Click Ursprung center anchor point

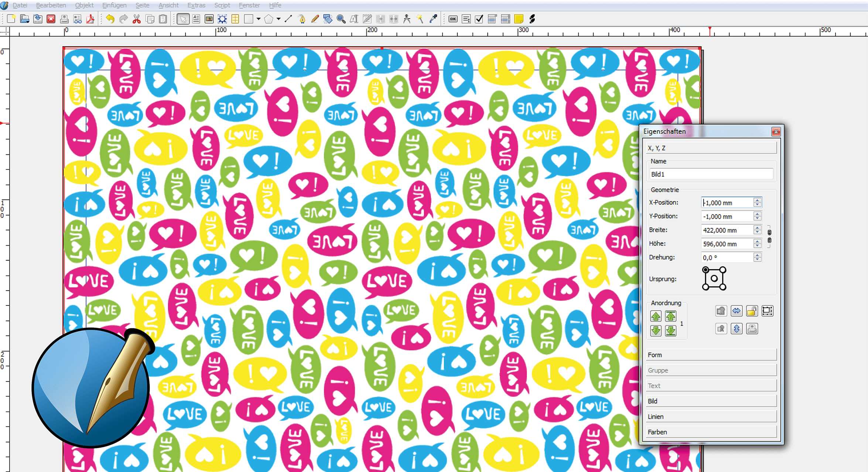[713, 279]
